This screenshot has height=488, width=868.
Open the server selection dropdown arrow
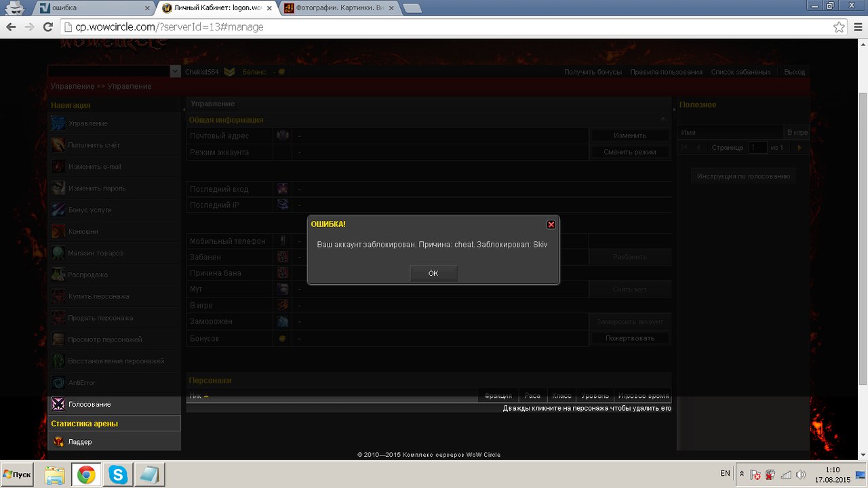[175, 71]
